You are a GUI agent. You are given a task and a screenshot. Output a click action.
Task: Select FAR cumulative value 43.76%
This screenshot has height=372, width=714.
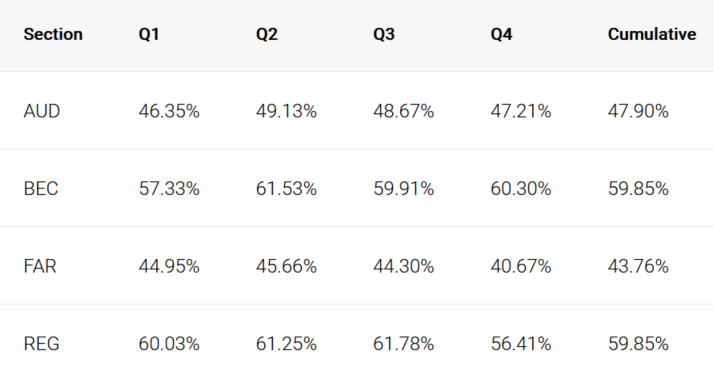tap(638, 266)
